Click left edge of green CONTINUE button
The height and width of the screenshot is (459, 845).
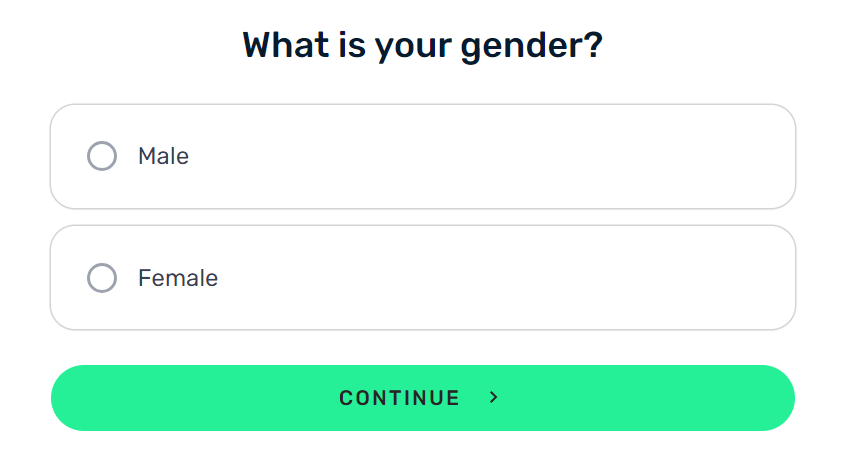[70, 398]
